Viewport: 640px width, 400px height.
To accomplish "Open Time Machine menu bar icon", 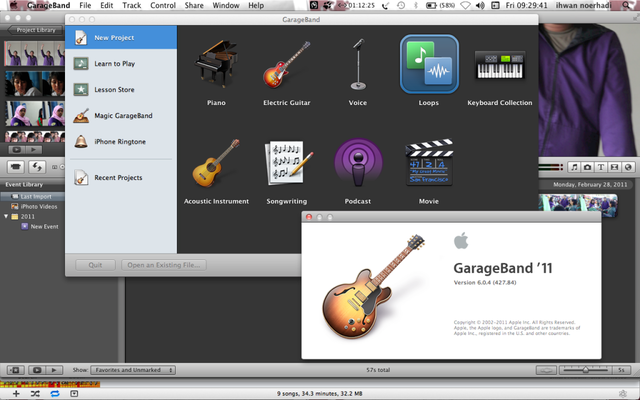I will pos(401,5).
